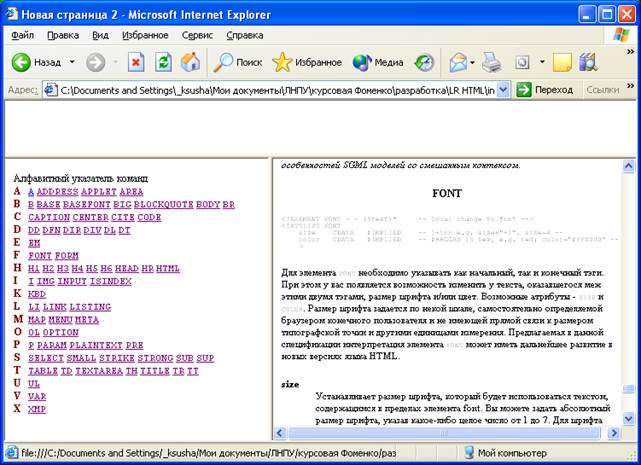Open the History clock icon
The width and height of the screenshot is (641, 465).
424,62
